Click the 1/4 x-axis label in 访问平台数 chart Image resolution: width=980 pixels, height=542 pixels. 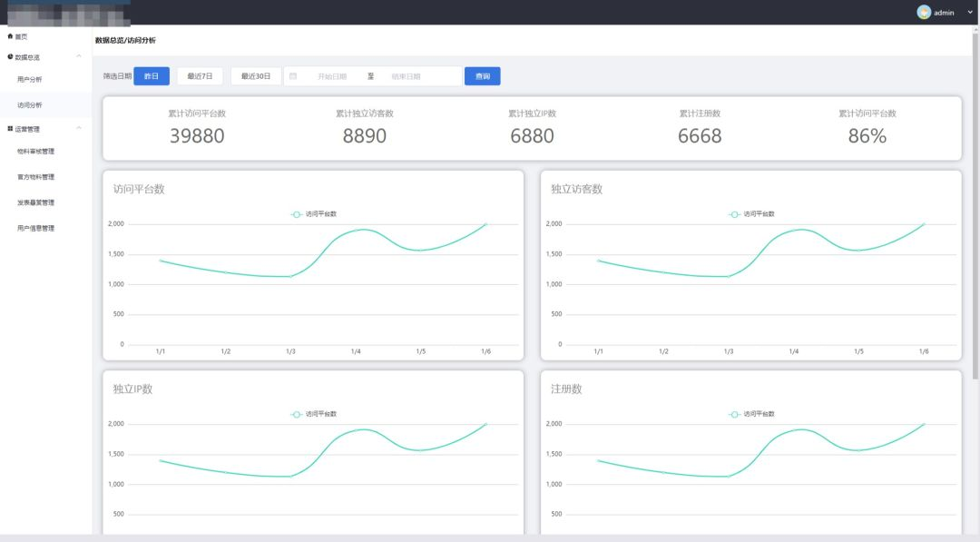click(356, 351)
